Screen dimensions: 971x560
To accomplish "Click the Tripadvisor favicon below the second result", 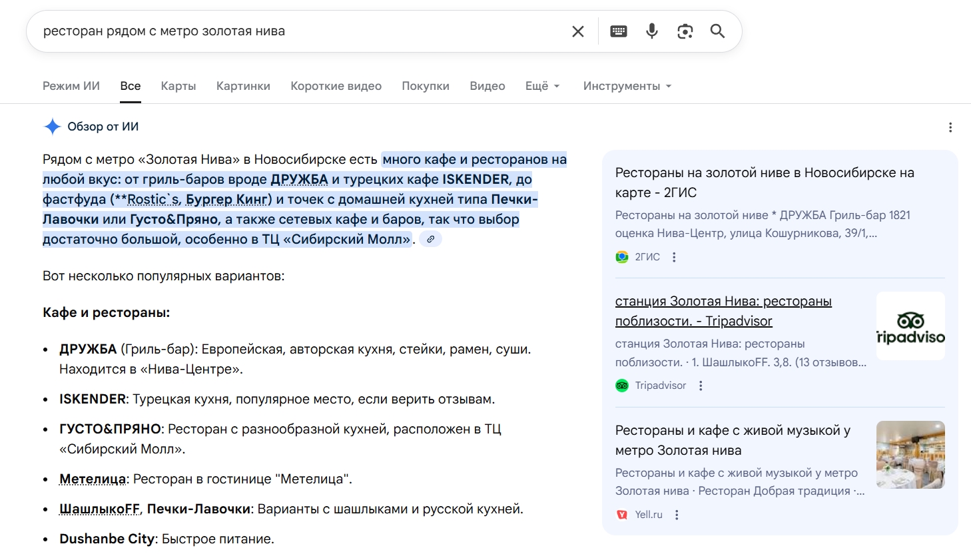I will (x=621, y=386).
